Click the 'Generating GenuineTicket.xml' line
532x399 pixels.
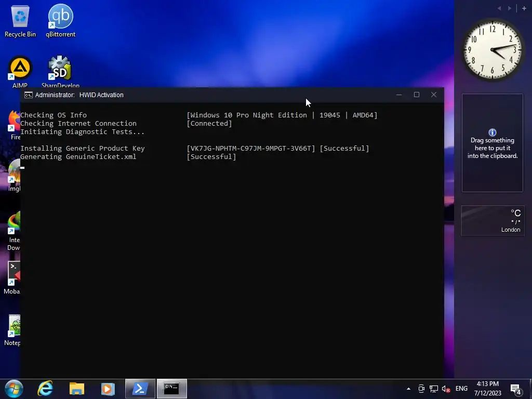pos(78,157)
